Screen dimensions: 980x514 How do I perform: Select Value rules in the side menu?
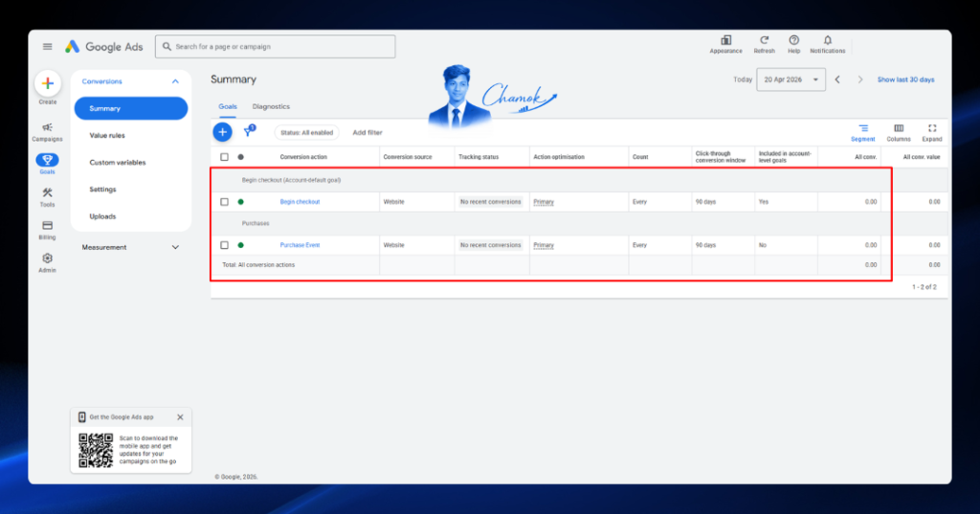pos(107,135)
